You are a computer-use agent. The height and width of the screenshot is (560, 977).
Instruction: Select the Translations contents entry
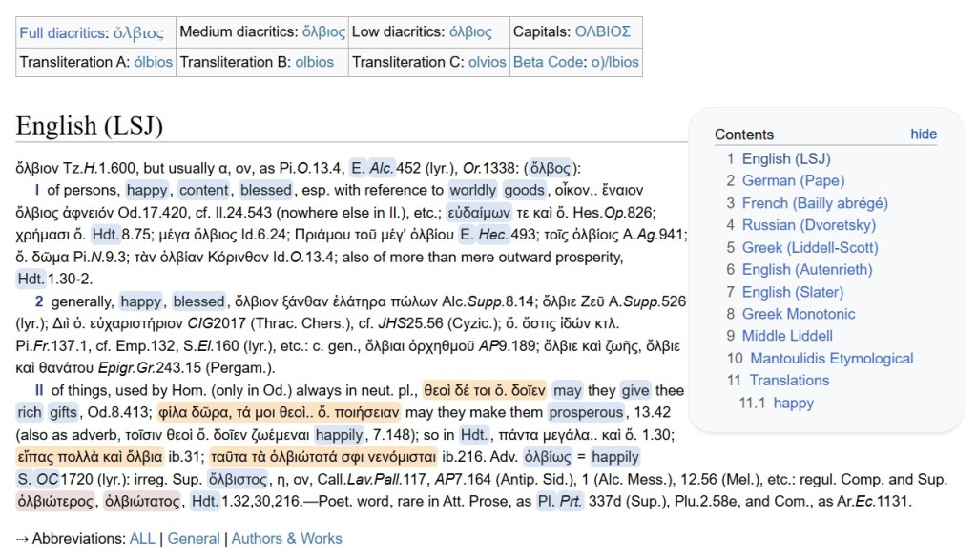point(789,381)
